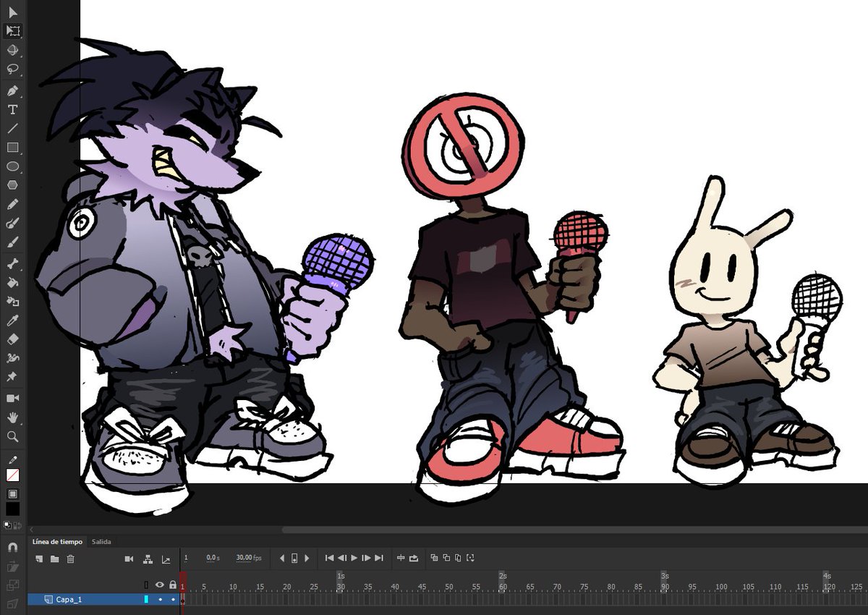Open the black fill color swatch

12,509
